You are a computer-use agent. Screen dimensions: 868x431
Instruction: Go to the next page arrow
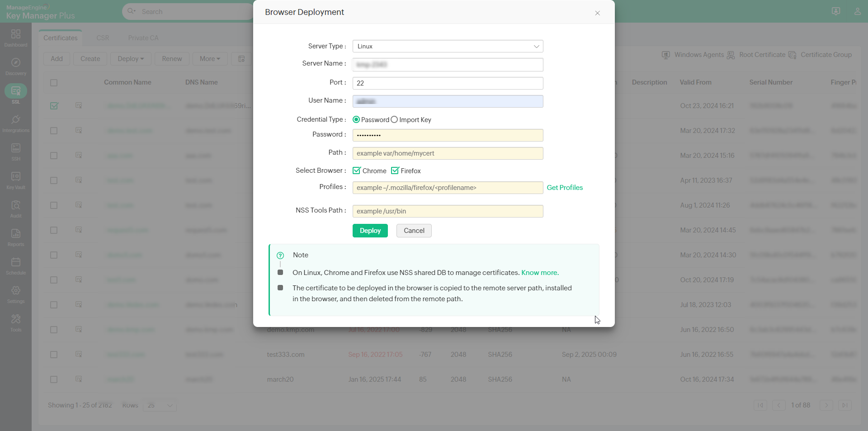[x=826, y=405]
